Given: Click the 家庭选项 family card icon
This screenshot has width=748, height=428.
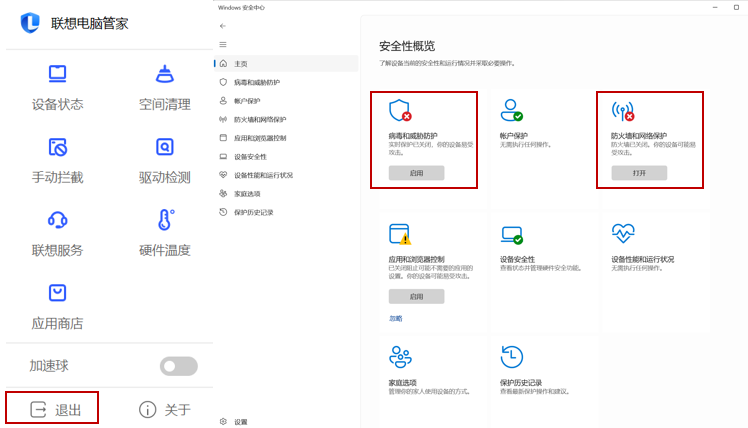Looking at the screenshot, I should click(400, 357).
